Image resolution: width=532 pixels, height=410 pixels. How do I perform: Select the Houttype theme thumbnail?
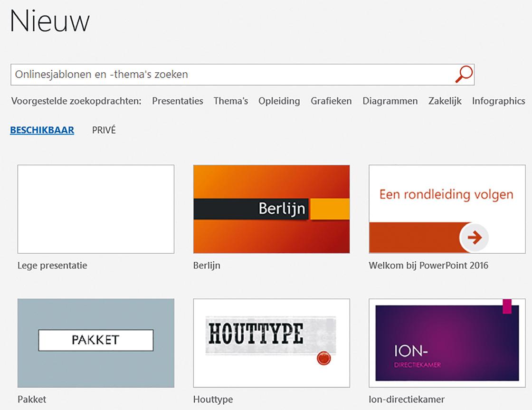click(271, 343)
